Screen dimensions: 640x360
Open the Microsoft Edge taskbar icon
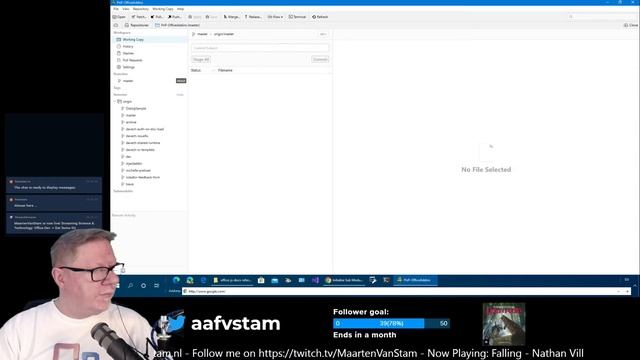coord(176,280)
